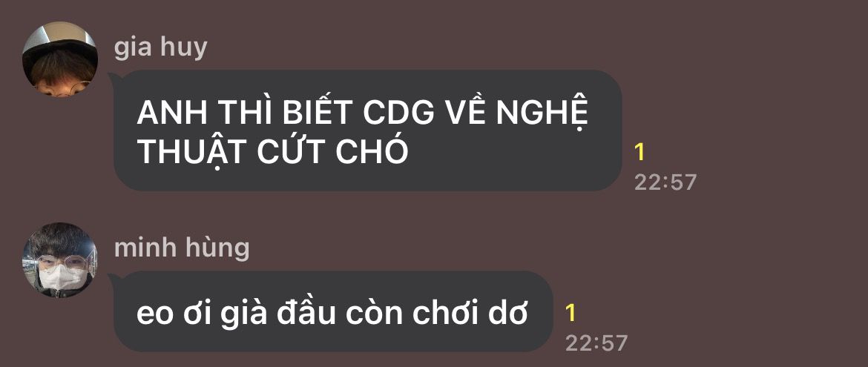This screenshot has height=367, width=868.
Task: Tap the sender name "gia huy"
Action: 160,47
